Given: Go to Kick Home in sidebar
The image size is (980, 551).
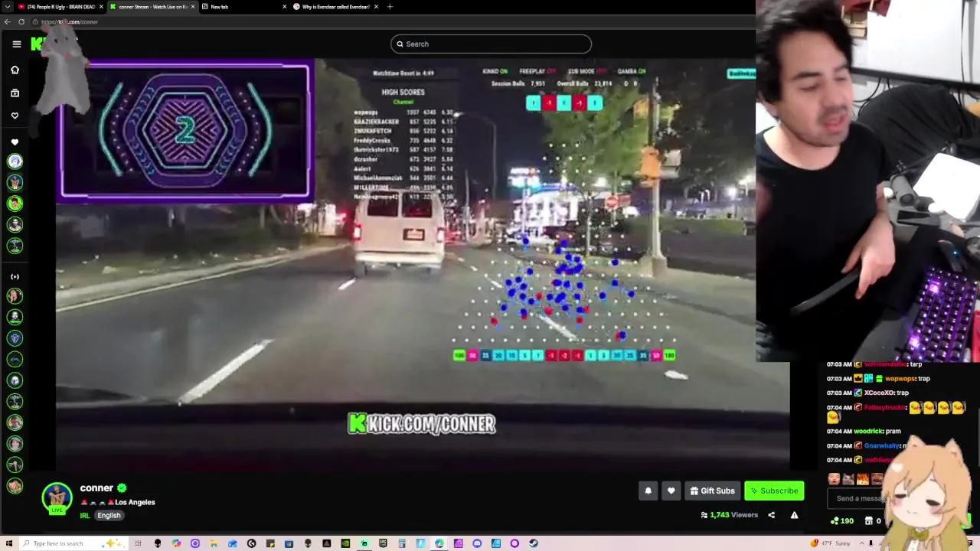Looking at the screenshot, I should (x=15, y=70).
